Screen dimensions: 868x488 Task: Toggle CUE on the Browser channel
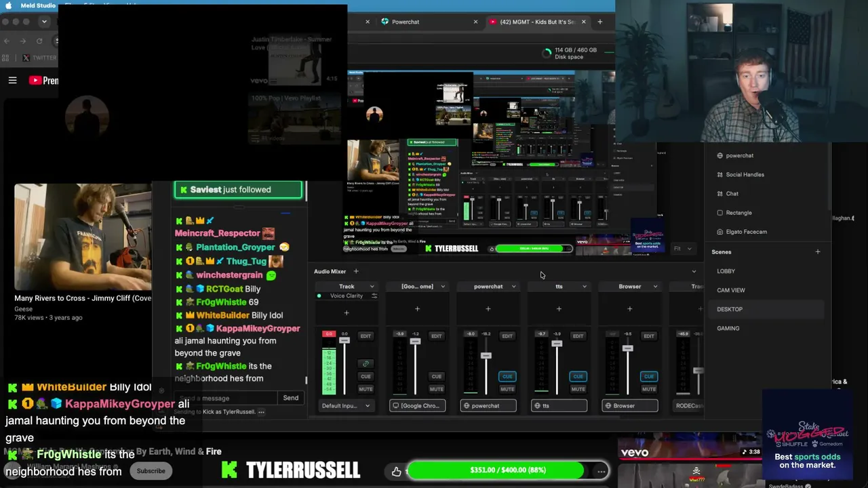(649, 376)
